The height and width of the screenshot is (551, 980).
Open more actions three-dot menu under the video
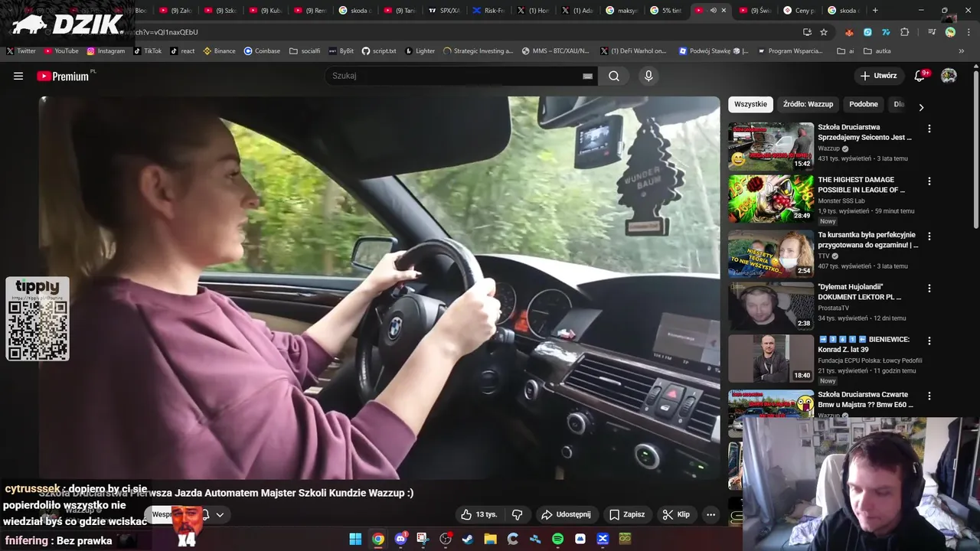(710, 514)
